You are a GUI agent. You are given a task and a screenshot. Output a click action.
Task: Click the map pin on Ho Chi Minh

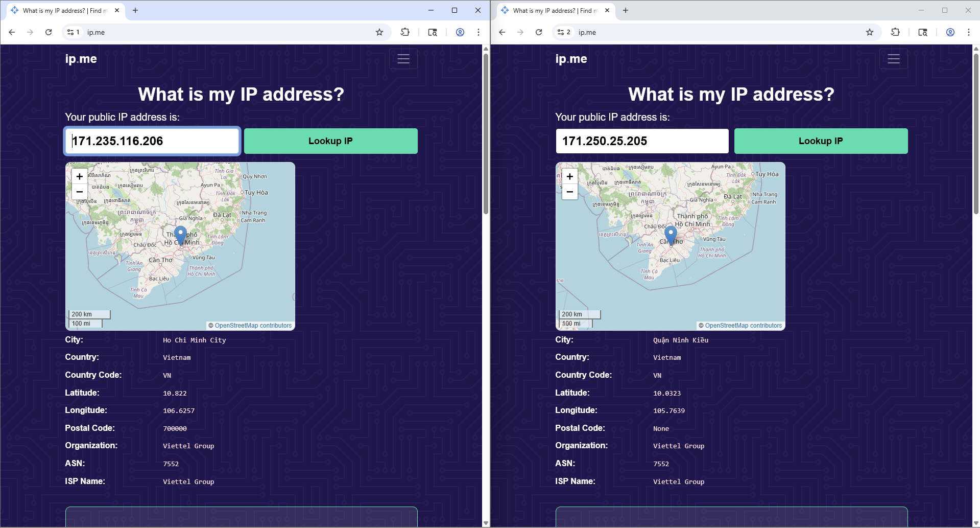(180, 235)
